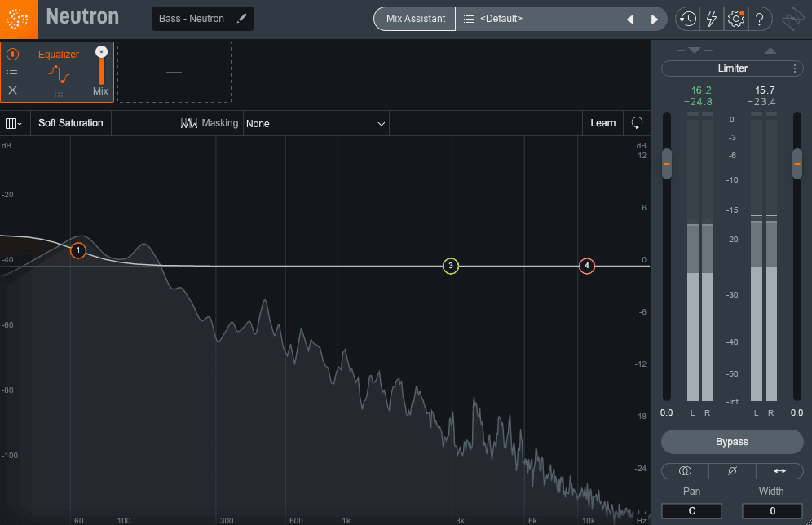812x525 pixels.
Task: Open the undo history
Action: [x=687, y=19]
